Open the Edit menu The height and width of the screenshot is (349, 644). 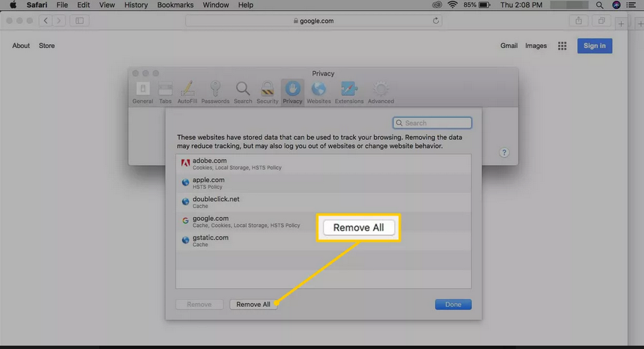pos(83,5)
